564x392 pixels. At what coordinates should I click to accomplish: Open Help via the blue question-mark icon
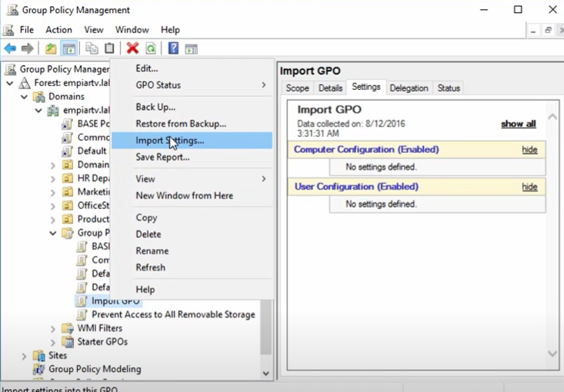pos(173,48)
